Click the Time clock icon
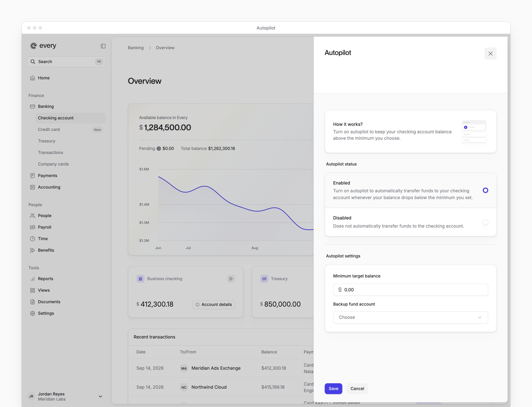Screen dimensions: 532x407 point(32,239)
